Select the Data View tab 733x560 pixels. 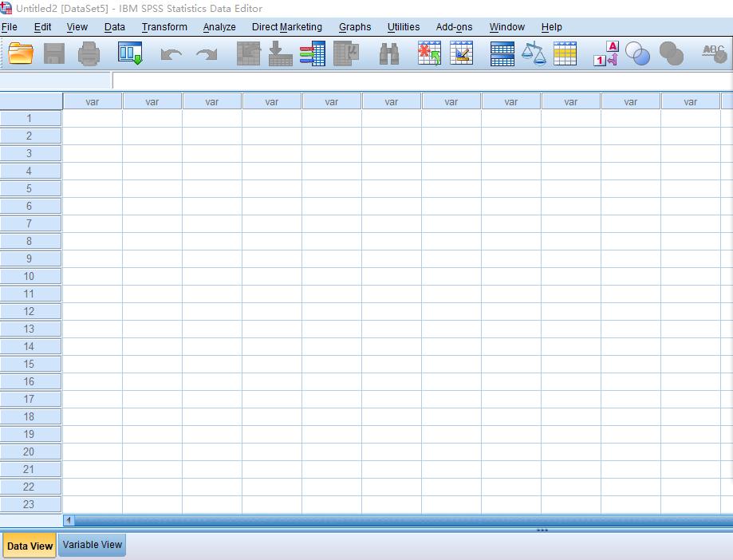coord(30,546)
